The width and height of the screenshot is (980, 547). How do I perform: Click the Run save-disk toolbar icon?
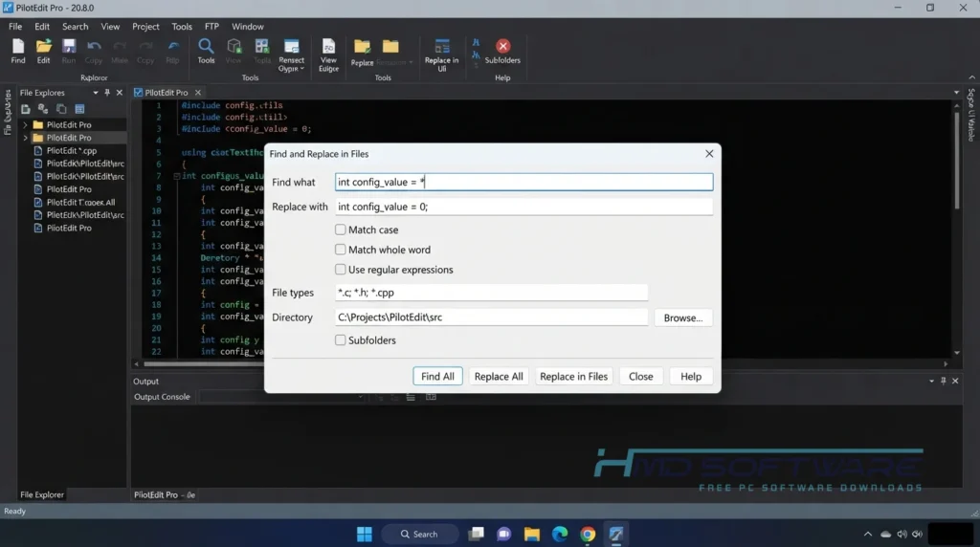coord(69,47)
